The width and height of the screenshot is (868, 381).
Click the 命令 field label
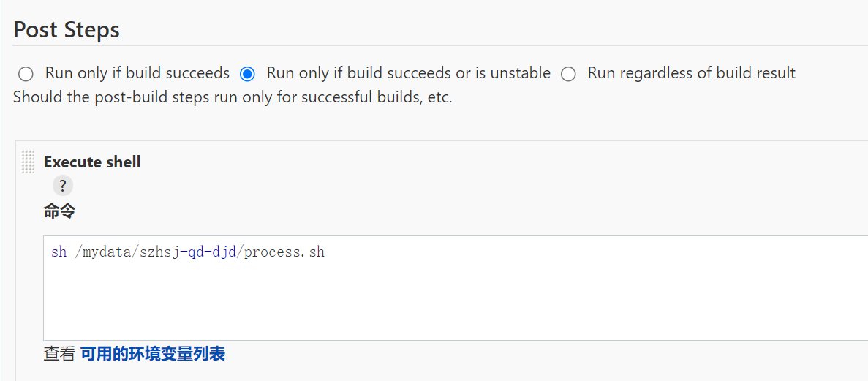(59, 211)
